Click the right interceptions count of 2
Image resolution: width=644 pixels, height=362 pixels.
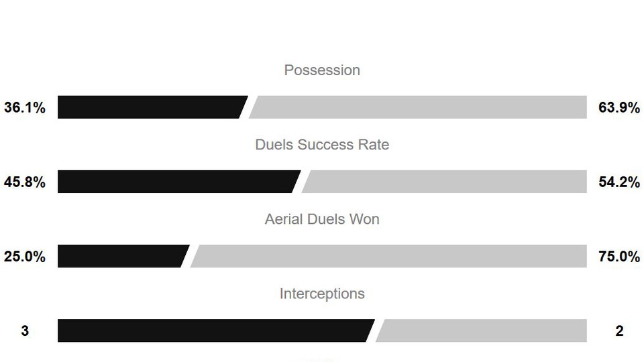619,330
